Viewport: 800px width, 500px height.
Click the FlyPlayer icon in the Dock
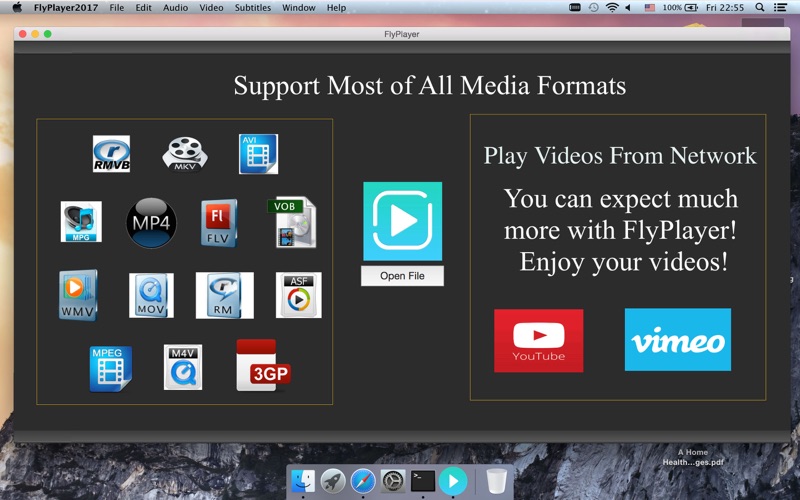[453, 481]
